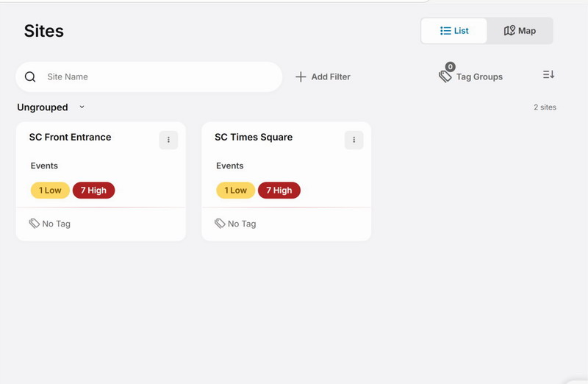Click the Tag Groups tag icon
This screenshot has height=384, width=588.
445,76
